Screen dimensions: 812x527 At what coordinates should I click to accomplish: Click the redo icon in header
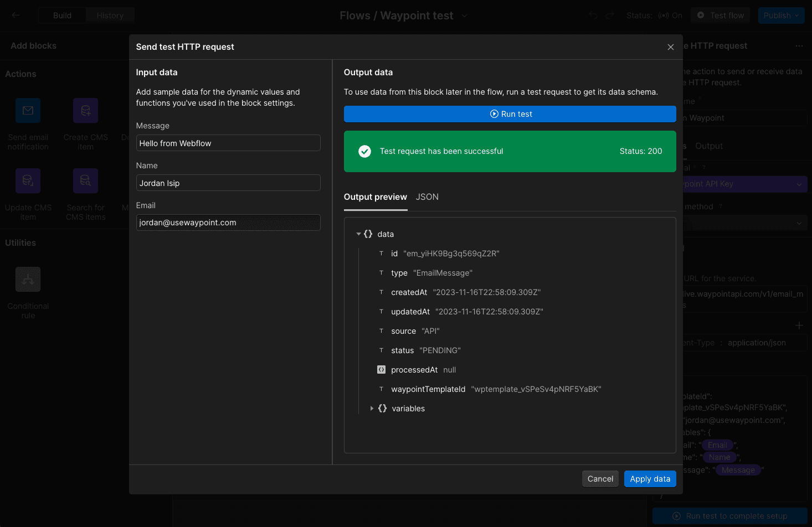(x=610, y=15)
